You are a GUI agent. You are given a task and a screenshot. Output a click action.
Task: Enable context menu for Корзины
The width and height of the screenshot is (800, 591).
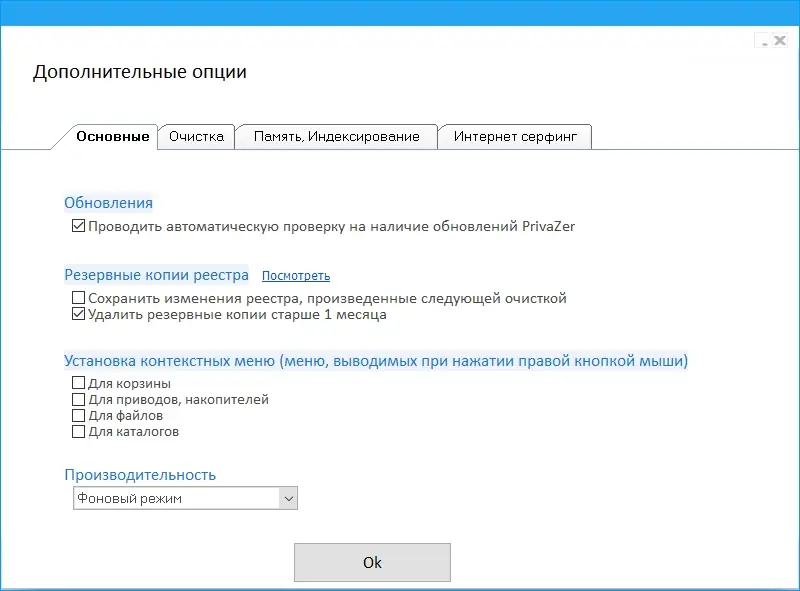78,383
